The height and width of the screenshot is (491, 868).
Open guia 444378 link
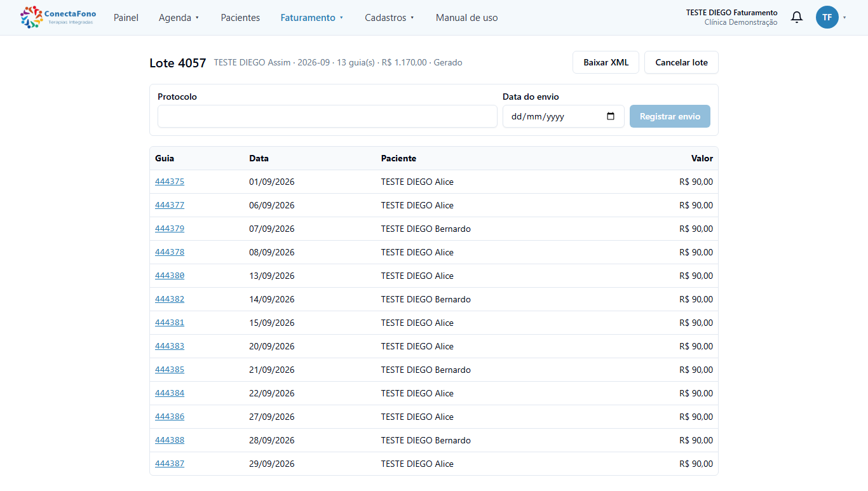pos(170,252)
